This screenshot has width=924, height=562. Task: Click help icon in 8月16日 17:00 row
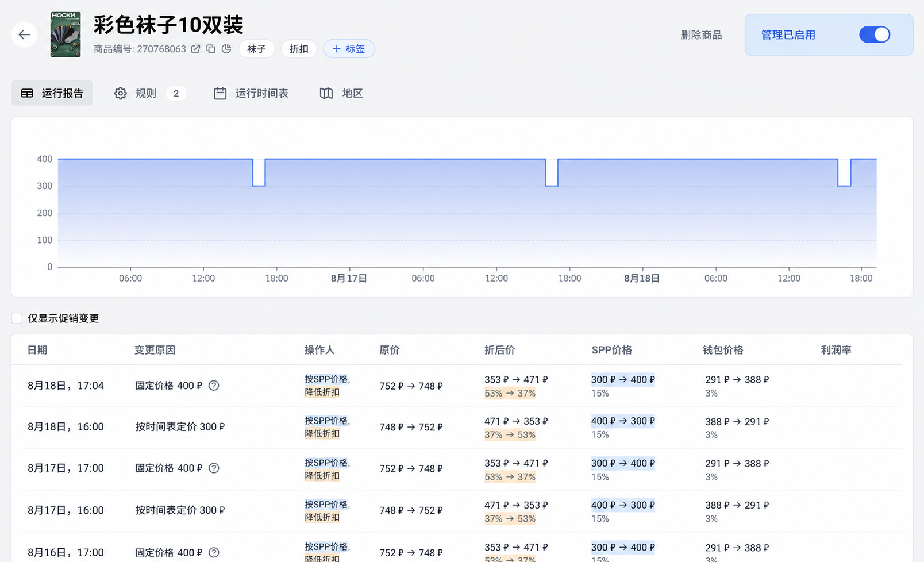click(214, 552)
